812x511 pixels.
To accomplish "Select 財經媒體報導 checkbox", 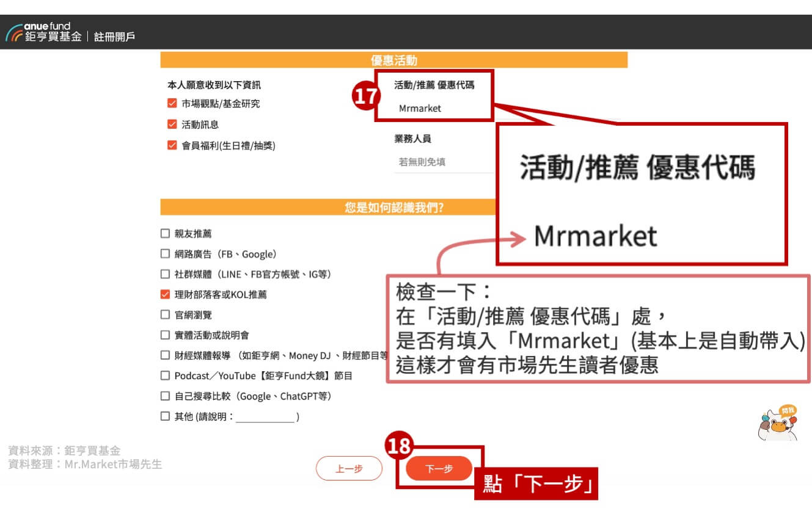I will tap(165, 355).
